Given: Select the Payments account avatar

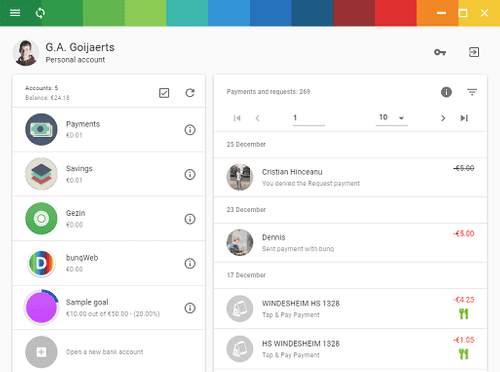Looking at the screenshot, I should tap(41, 129).
